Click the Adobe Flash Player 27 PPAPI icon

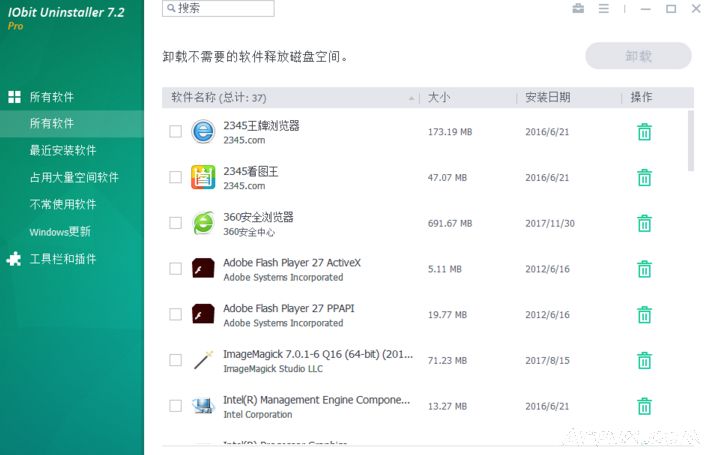[x=203, y=314]
